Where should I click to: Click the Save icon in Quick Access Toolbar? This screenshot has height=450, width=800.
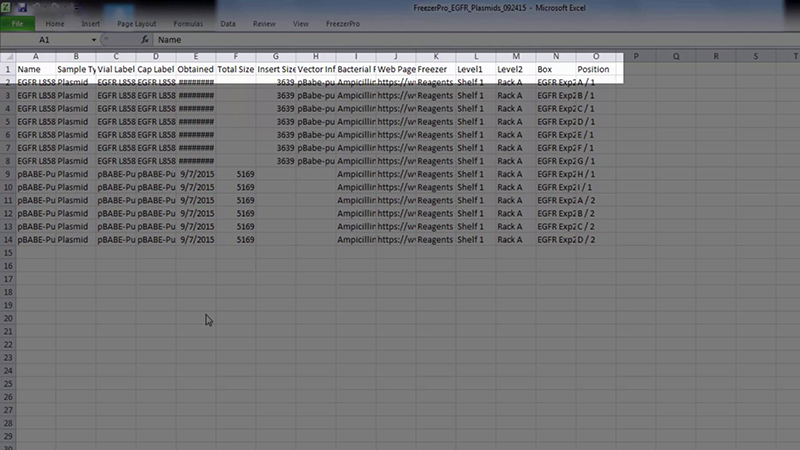click(x=22, y=7)
